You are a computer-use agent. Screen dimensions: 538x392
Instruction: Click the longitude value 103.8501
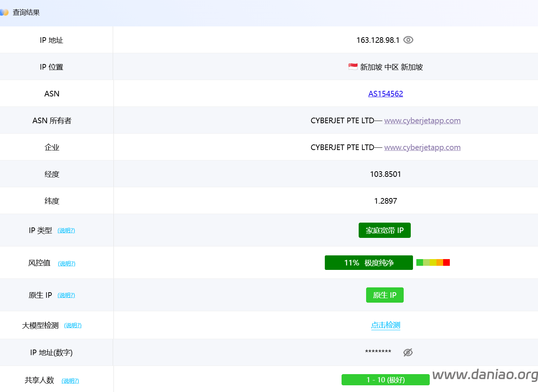[x=385, y=174]
